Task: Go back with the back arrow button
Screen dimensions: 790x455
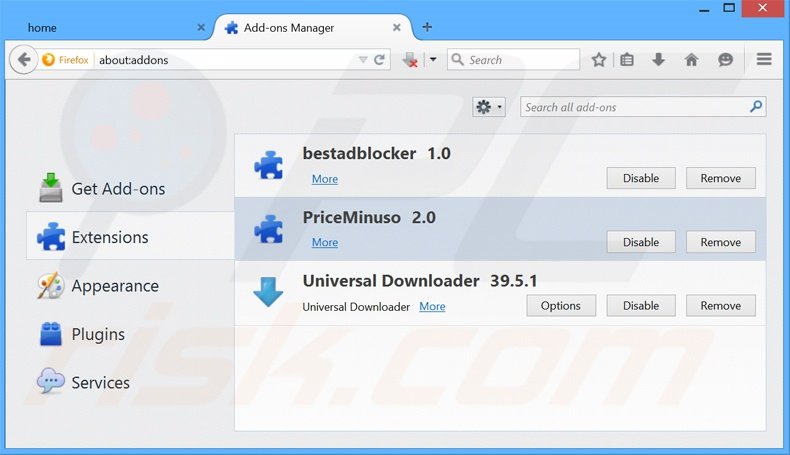Action: point(23,59)
